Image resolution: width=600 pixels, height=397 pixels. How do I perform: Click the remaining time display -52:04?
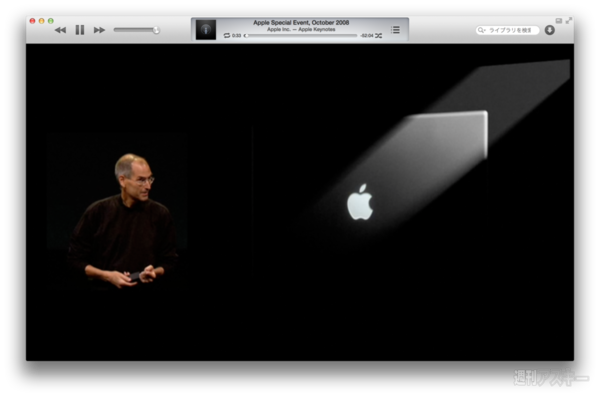coord(367,36)
